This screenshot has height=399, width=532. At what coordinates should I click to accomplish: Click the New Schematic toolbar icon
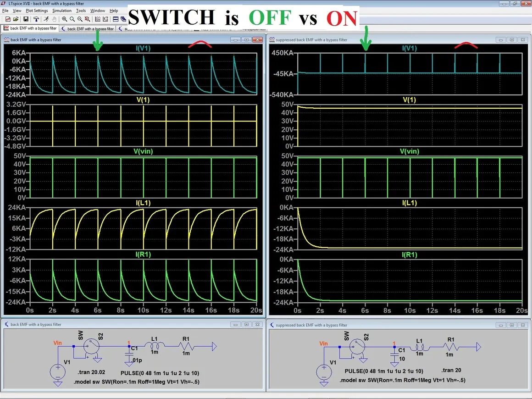8,19
